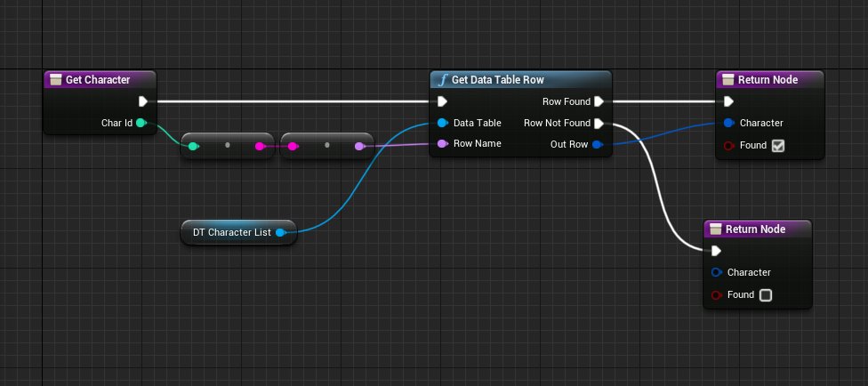Uncheck Found checkbox on upper Return Node
Image resolution: width=868 pixels, height=386 pixels.
tap(777, 145)
